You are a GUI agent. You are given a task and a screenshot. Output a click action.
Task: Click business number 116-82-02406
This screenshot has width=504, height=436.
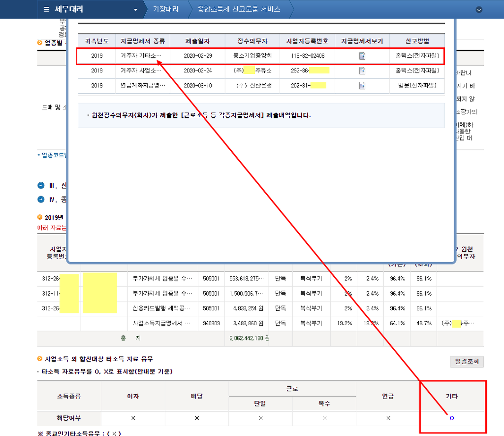coord(308,56)
